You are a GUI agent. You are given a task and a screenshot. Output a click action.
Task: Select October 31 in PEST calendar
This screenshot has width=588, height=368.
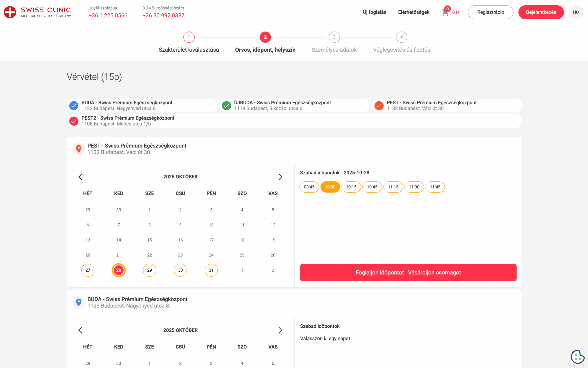(211, 270)
